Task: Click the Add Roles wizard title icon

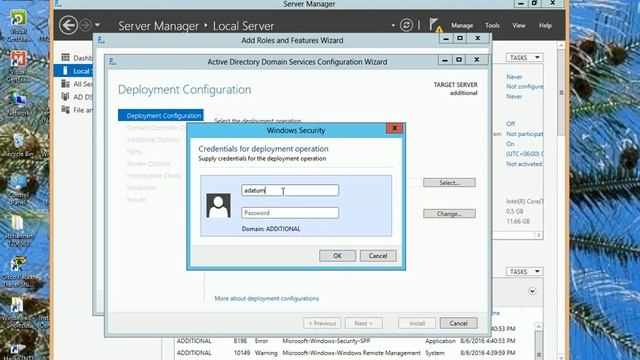Action: coord(101,40)
